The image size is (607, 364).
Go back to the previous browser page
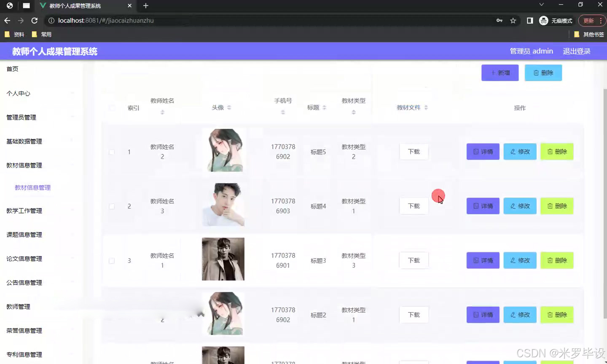tap(7, 20)
